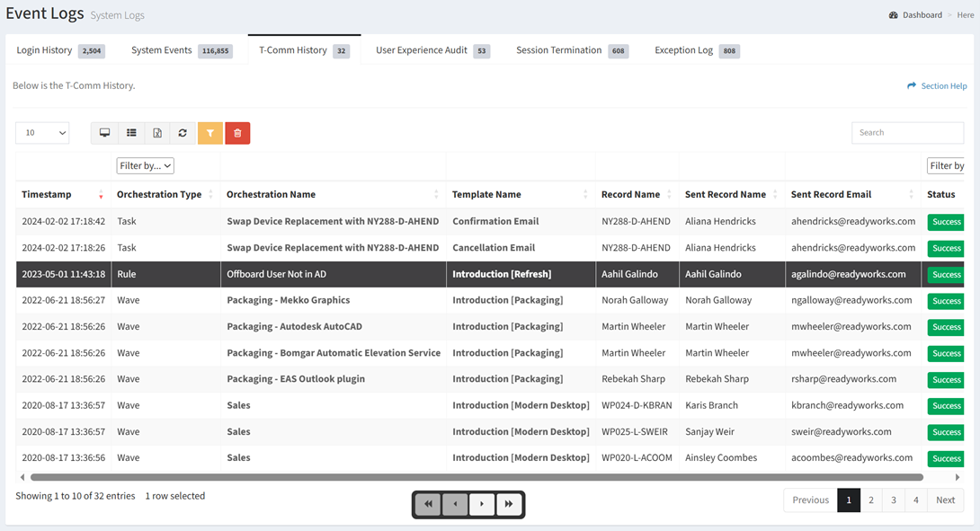The height and width of the screenshot is (531, 980).
Task: Switch to the System Events tab
Action: (x=182, y=50)
